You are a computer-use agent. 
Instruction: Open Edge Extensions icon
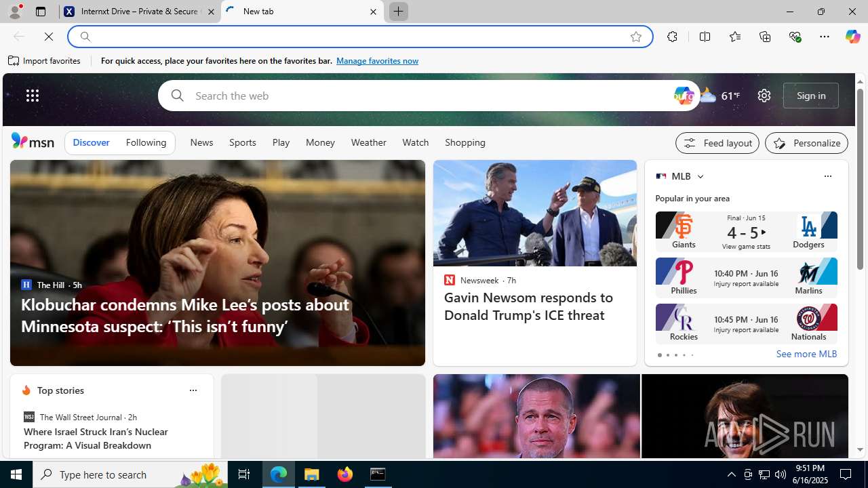672,37
